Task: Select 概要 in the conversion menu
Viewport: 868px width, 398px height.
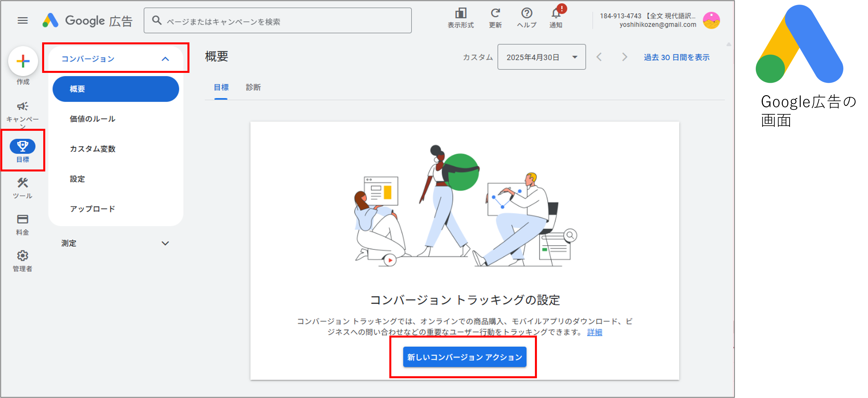Action: (x=116, y=89)
